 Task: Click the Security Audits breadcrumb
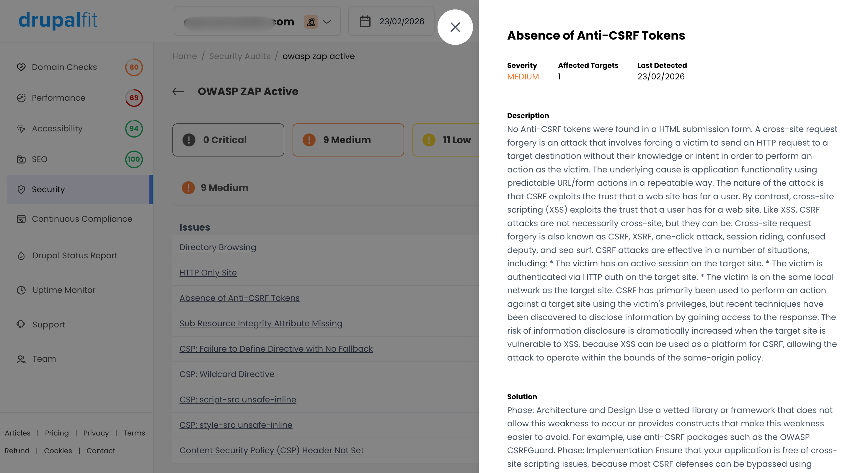click(x=239, y=56)
